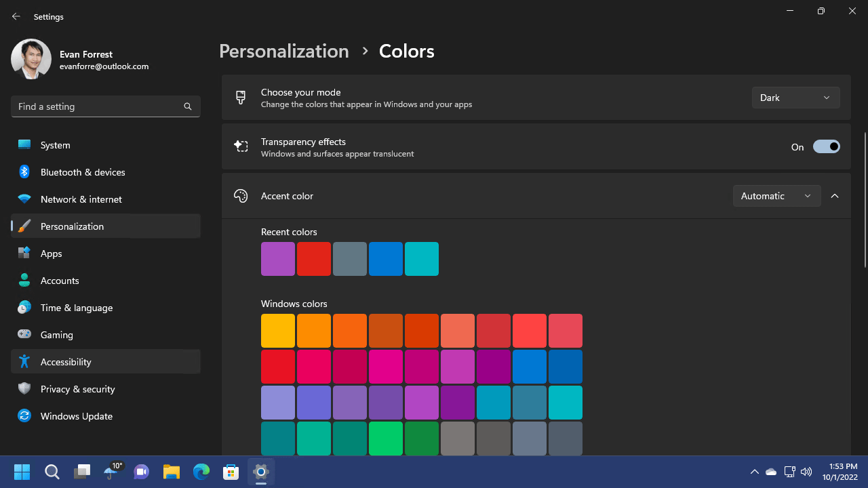
Task: Turn off Transparency effects
Action: click(x=826, y=146)
